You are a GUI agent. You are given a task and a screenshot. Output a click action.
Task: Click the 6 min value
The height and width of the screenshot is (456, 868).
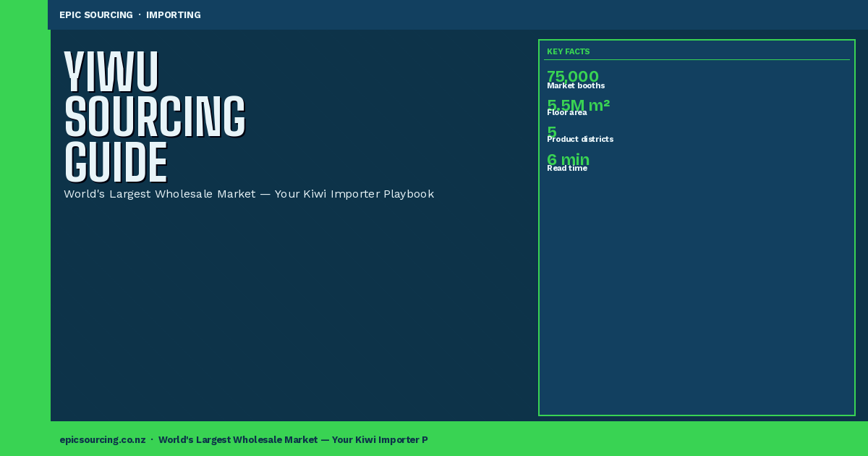568,159
